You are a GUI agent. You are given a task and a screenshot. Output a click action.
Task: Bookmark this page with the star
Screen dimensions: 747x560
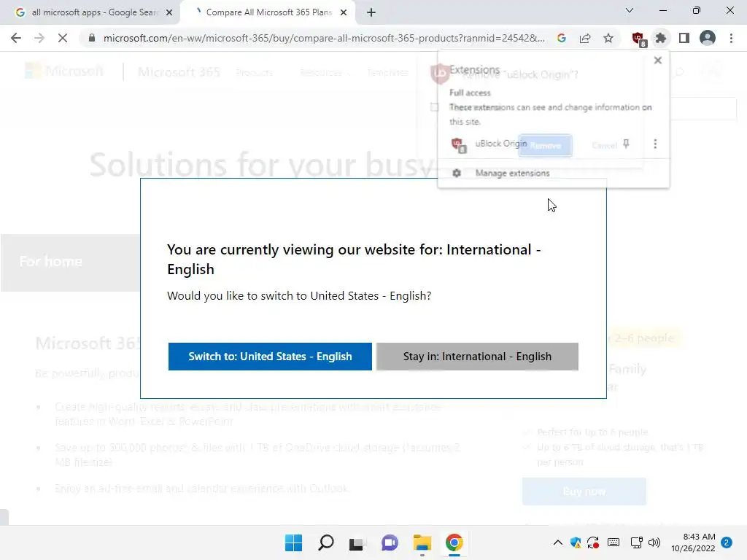pos(608,38)
